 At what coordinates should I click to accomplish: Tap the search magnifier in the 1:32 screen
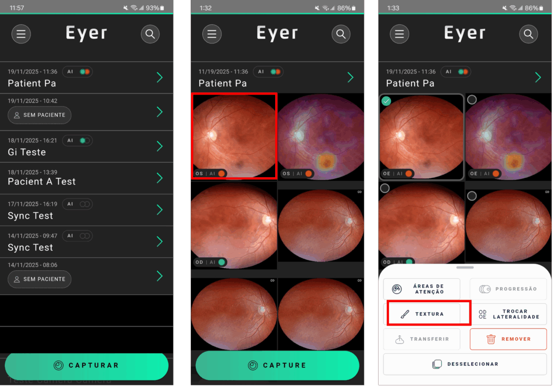click(x=341, y=34)
